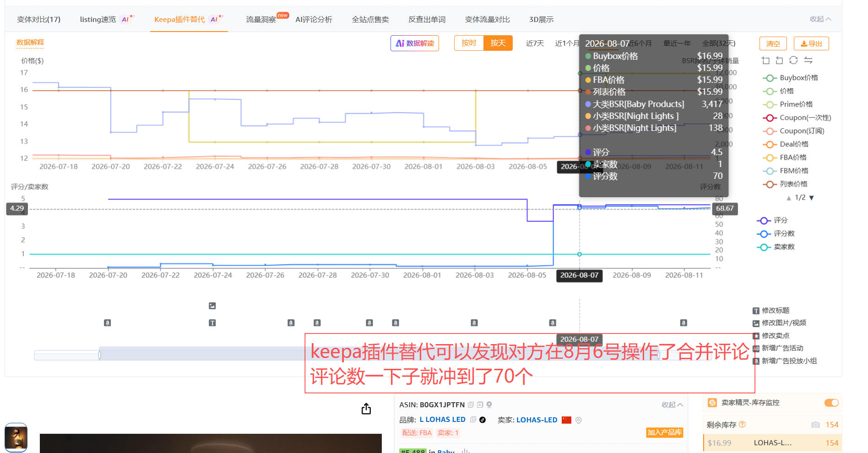
Task: Toggle the 库存监控 inventory monitoring switch
Action: pos(831,403)
